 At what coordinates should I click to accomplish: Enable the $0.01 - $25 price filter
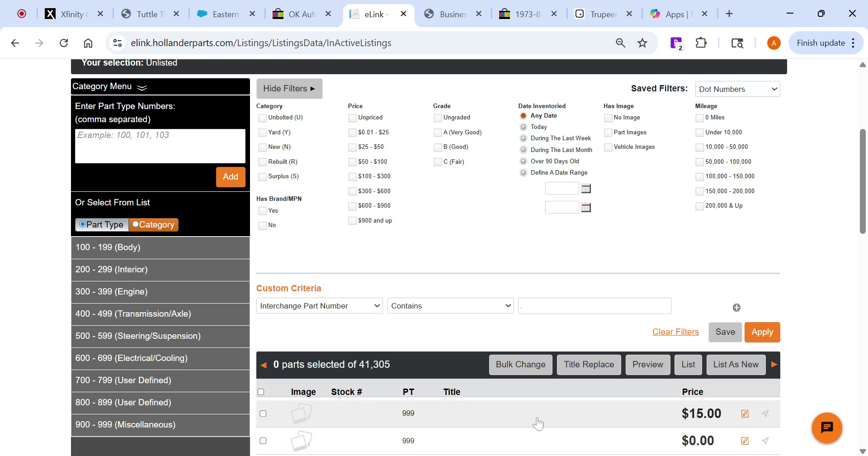pyautogui.click(x=352, y=132)
